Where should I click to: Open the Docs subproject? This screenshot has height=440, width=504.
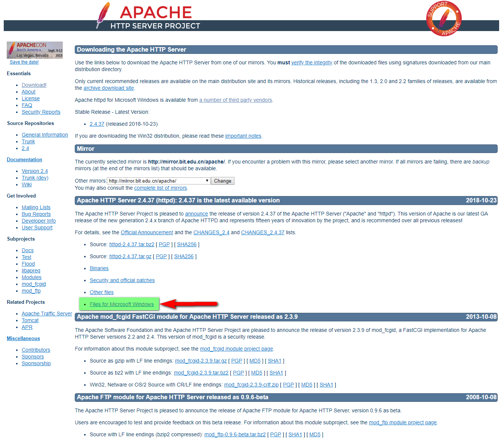(x=28, y=250)
